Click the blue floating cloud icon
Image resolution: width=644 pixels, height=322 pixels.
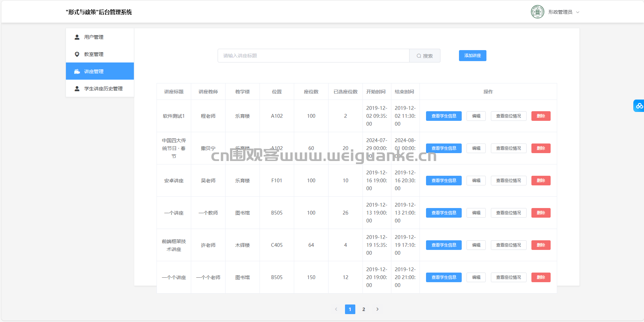pyautogui.click(x=639, y=106)
